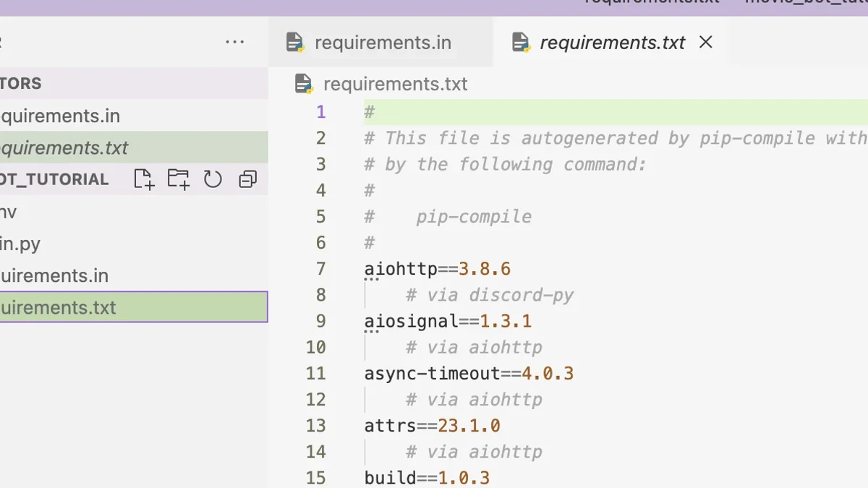Click the 'attrs==23.1.0' line
The width and height of the screenshot is (868, 488).
[x=433, y=425]
